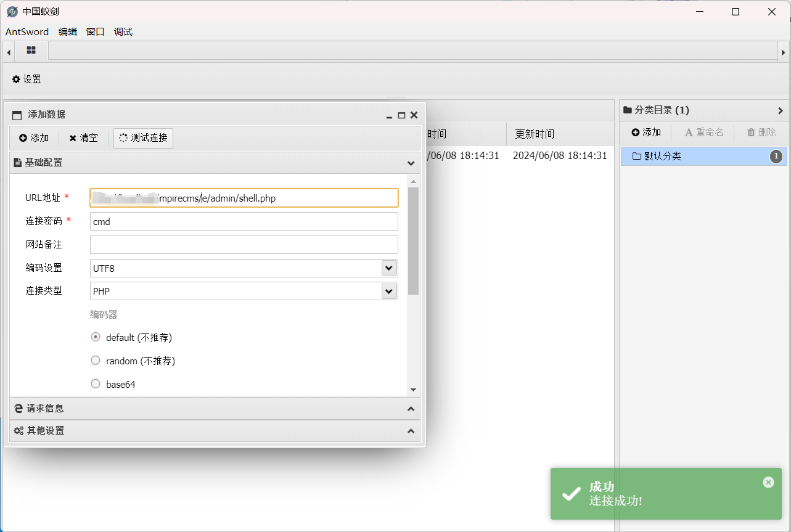Click the 添加数据 dialog title
The width and height of the screenshot is (791, 532).
[x=47, y=115]
